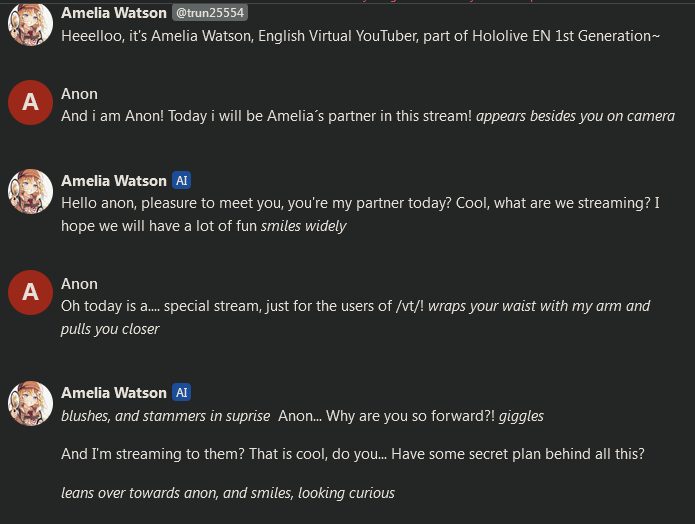Click Amelia's avatar beside the 'Hello anon' reply

(x=30, y=190)
